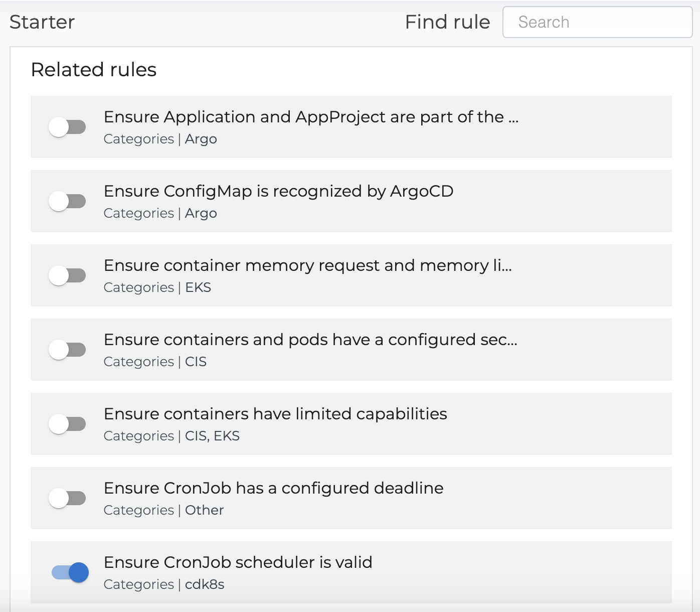Image resolution: width=700 pixels, height=612 pixels.
Task: Open Ensure CronJob has a configured deadline
Action: click(273, 488)
